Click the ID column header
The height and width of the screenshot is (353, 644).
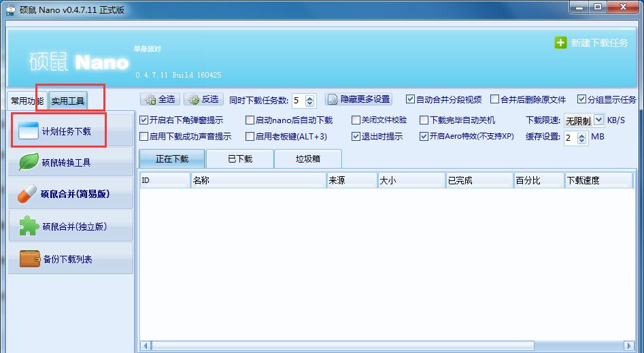(165, 180)
